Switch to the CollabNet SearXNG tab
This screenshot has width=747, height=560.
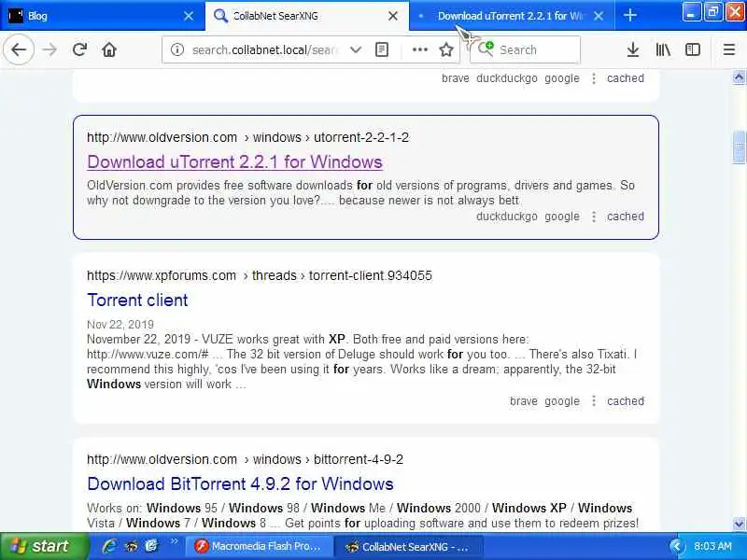[x=307, y=16]
